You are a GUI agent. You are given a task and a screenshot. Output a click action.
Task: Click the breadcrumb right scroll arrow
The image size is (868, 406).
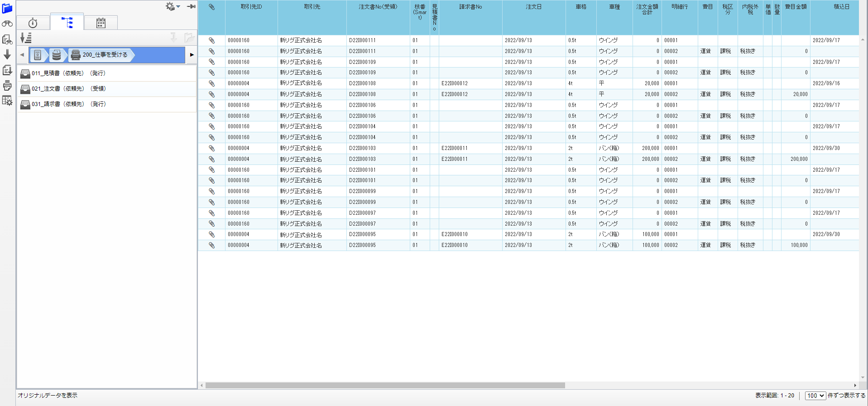(x=192, y=55)
